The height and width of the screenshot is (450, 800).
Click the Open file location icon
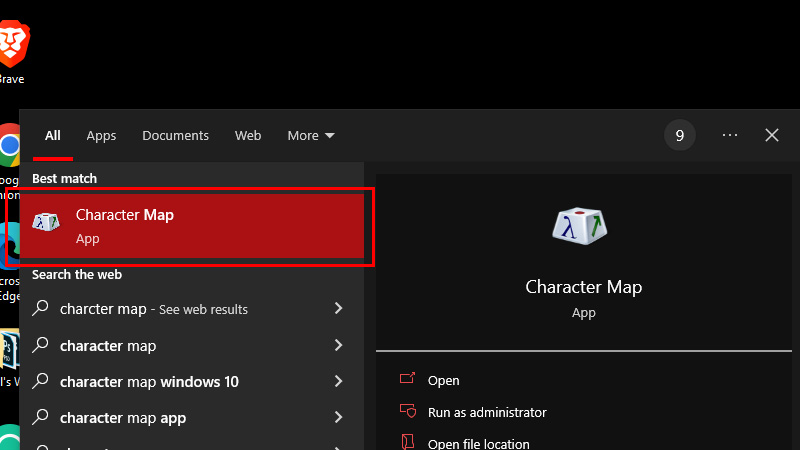(x=407, y=442)
